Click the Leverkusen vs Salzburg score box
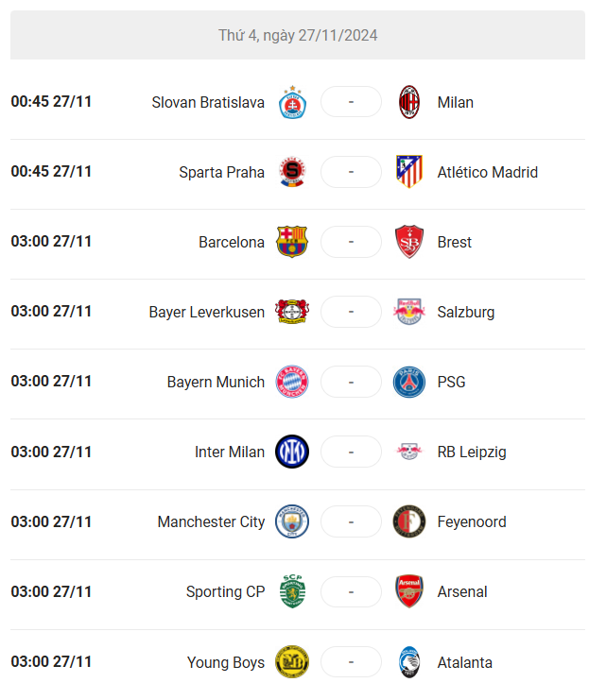Image resolution: width=589 pixels, height=700 pixels. [x=352, y=312]
